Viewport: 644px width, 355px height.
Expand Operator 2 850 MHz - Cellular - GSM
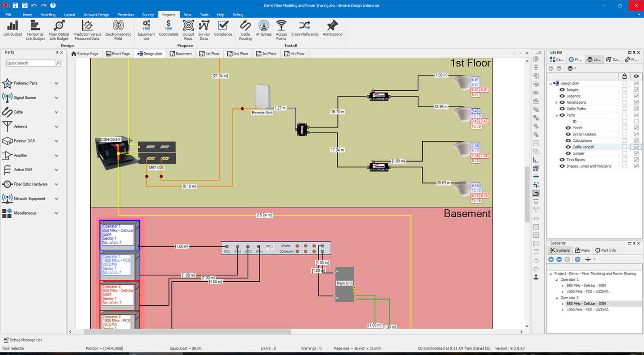click(x=563, y=304)
